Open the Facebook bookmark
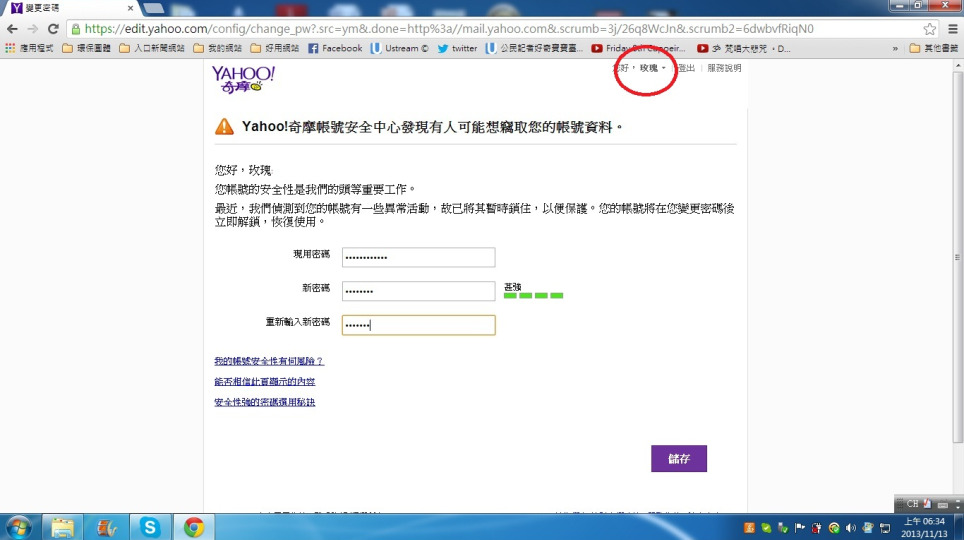The image size is (964, 540). point(335,48)
